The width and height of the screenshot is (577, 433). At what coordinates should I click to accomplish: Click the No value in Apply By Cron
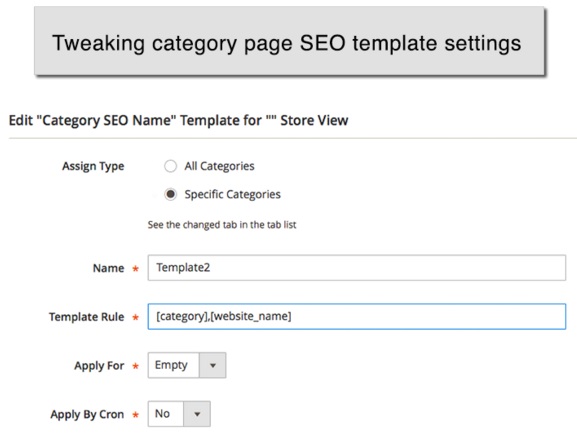(x=162, y=414)
